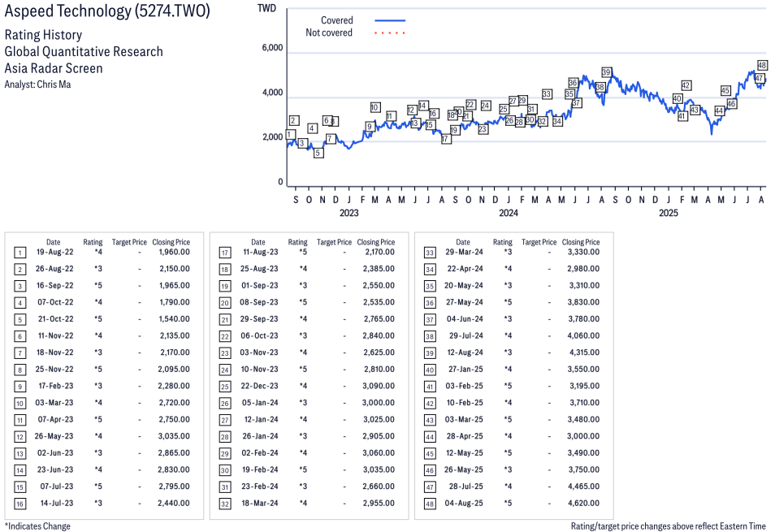Click the '22-Dec-23' date cell
Viewport: 775px width, 532px height.
click(259, 386)
